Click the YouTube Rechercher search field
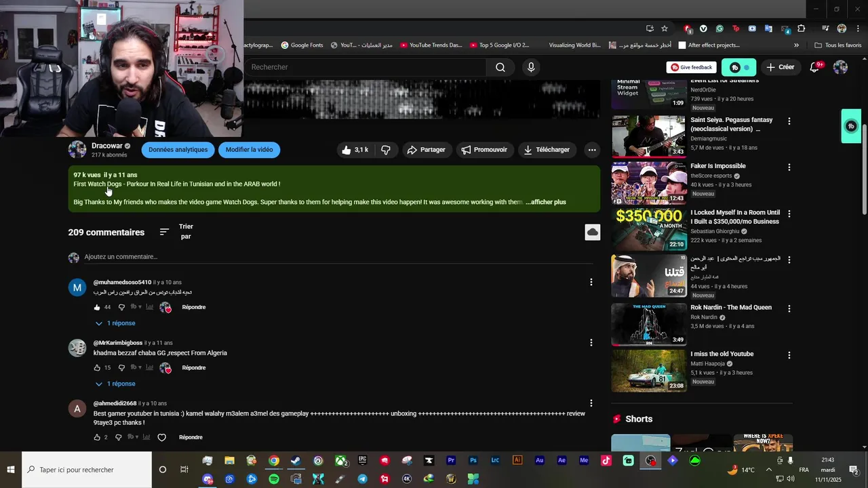868x488 pixels. (x=366, y=67)
